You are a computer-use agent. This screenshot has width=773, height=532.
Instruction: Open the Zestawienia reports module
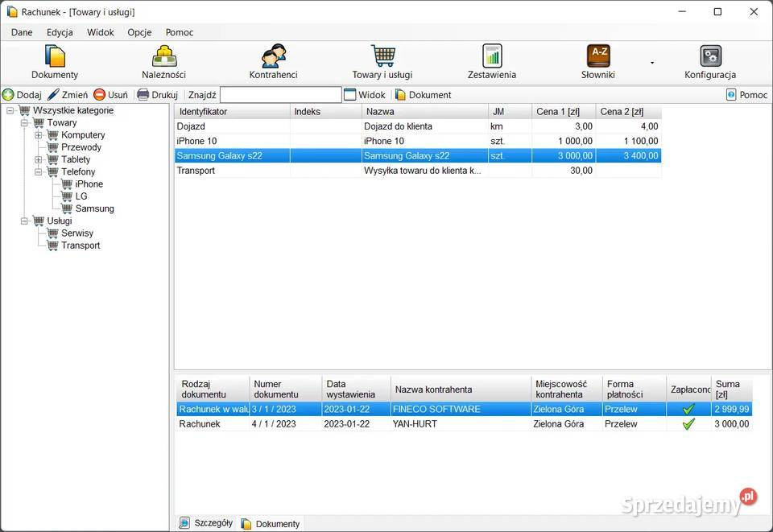491,62
